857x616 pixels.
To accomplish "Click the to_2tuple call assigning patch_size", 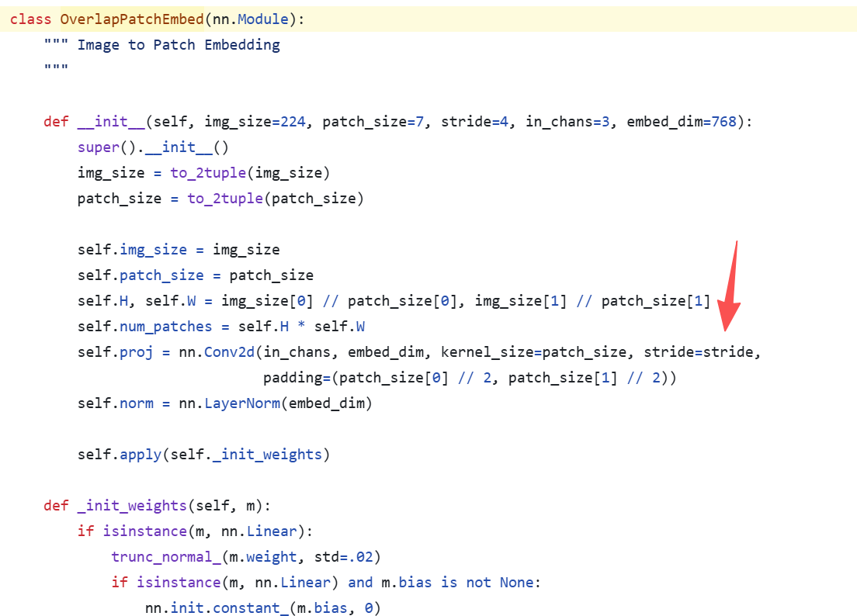I will pos(224,199).
